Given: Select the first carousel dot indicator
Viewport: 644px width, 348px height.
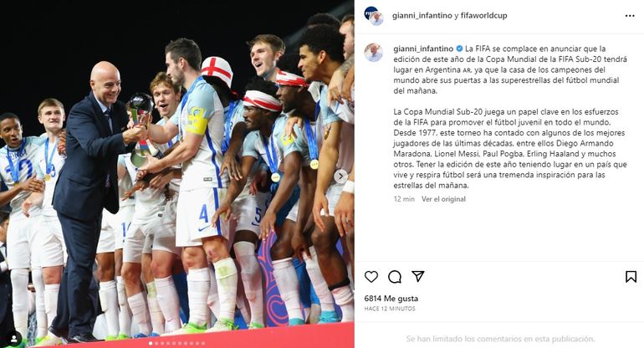Looking at the screenshot, I should pos(151,343).
